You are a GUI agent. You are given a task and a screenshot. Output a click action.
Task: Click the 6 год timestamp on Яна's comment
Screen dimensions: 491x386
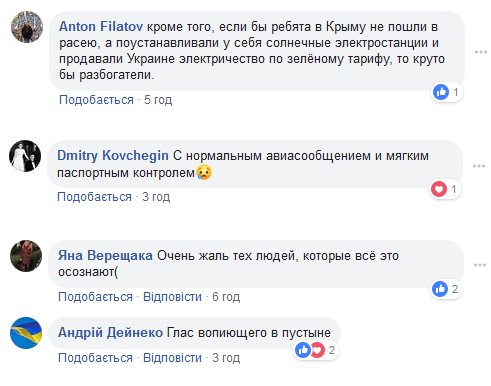[226, 297]
